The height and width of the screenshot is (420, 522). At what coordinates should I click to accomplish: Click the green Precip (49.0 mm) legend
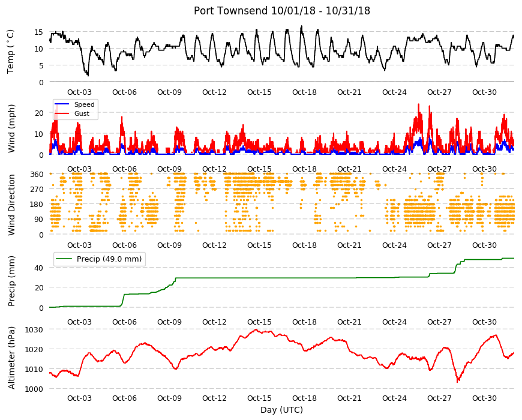click(100, 259)
